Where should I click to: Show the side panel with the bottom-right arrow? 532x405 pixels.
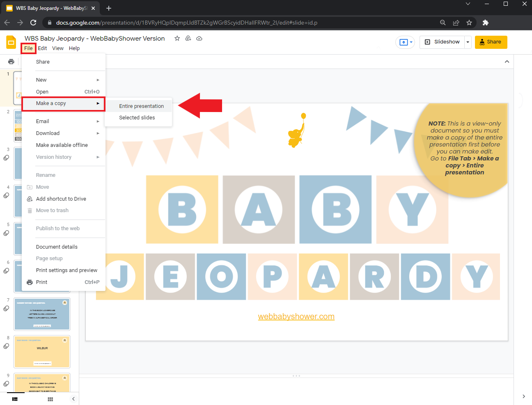[x=523, y=396]
